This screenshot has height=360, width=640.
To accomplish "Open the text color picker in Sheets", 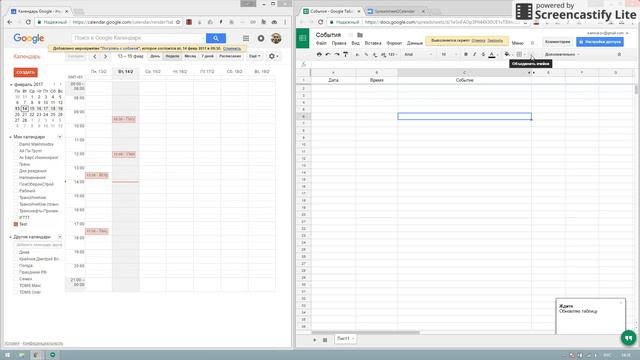I will pos(492,54).
